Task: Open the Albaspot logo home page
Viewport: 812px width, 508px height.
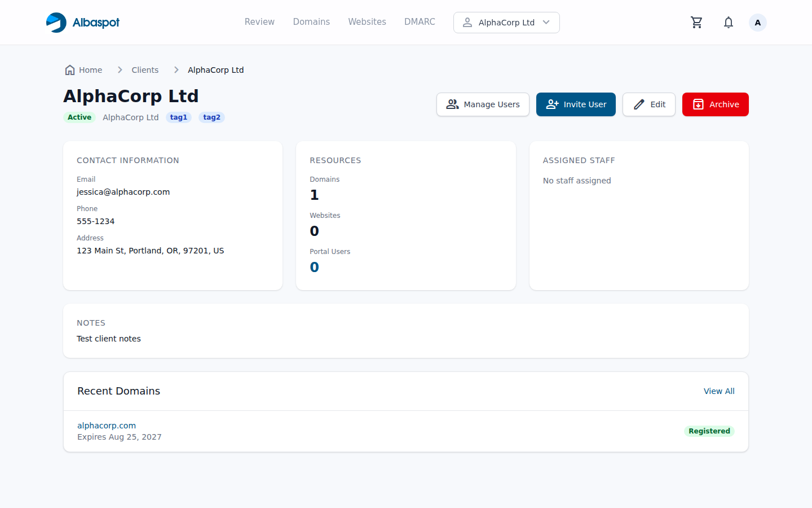Action: (x=82, y=22)
